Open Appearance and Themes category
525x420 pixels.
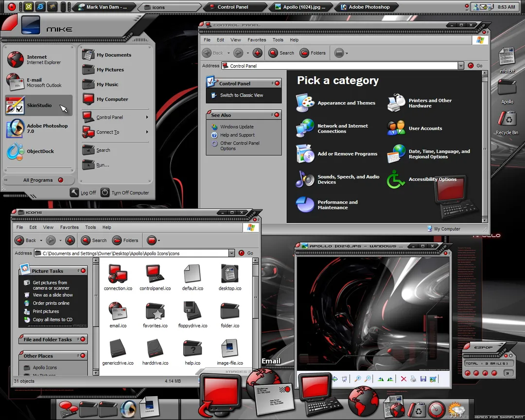pyautogui.click(x=336, y=103)
